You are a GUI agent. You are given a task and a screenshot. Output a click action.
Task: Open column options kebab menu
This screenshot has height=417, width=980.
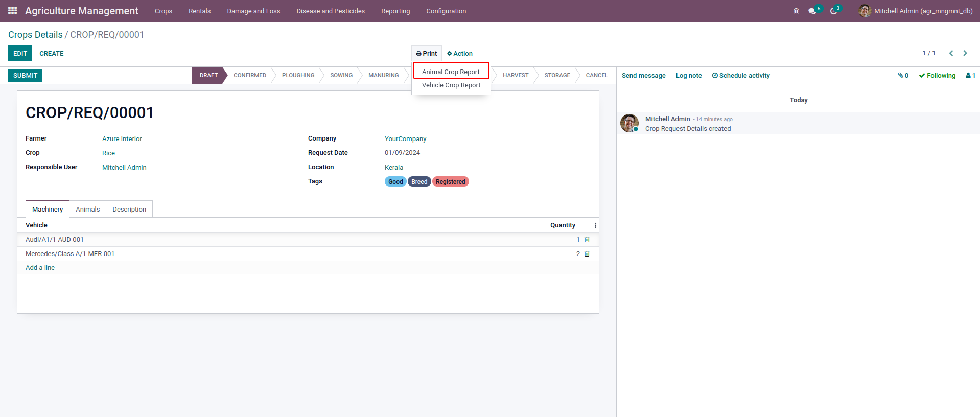coord(595,225)
